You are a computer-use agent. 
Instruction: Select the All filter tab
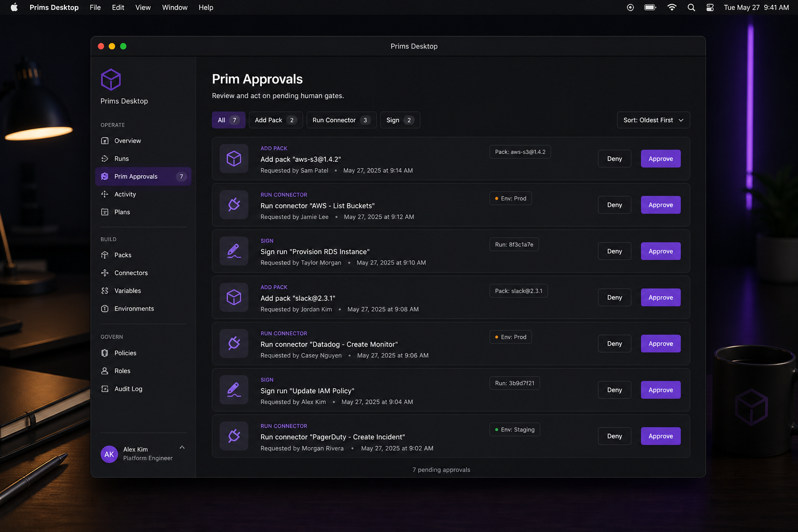click(x=229, y=120)
